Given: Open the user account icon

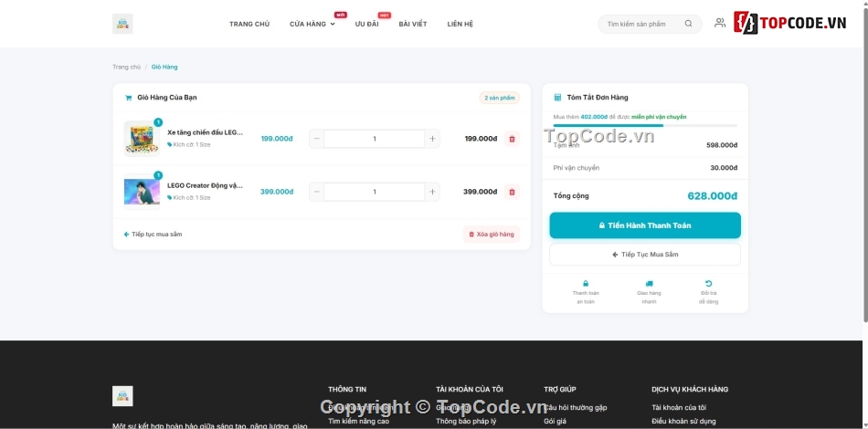Looking at the screenshot, I should pyautogui.click(x=720, y=23).
